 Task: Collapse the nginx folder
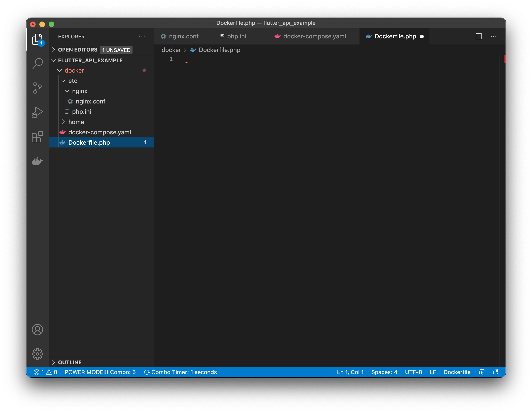pos(79,91)
